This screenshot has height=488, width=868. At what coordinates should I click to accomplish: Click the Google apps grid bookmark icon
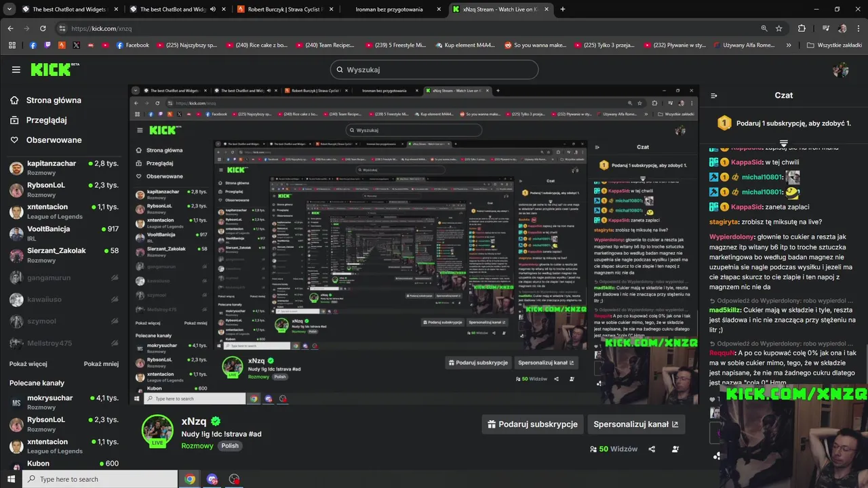click(x=12, y=45)
